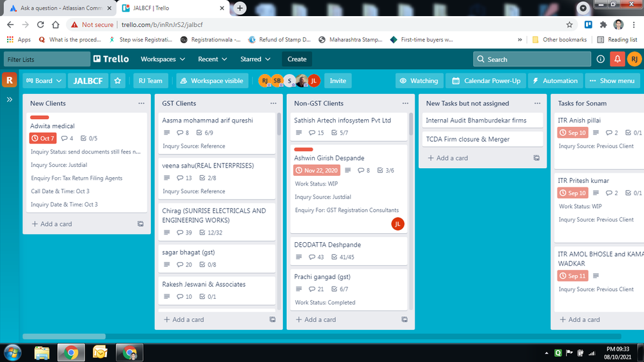Add a card to New Clients
This screenshot has height=362, width=644.
coord(52,224)
